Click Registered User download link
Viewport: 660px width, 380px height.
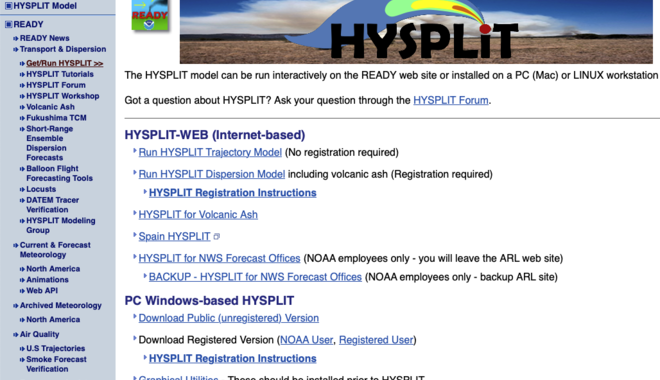376,340
